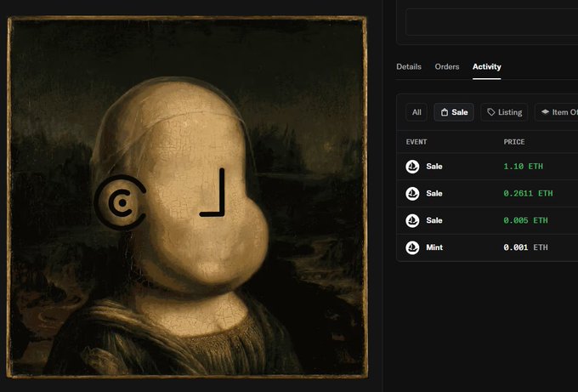This screenshot has width=578, height=392.
Task: Open the Details tab
Action: [409, 66]
